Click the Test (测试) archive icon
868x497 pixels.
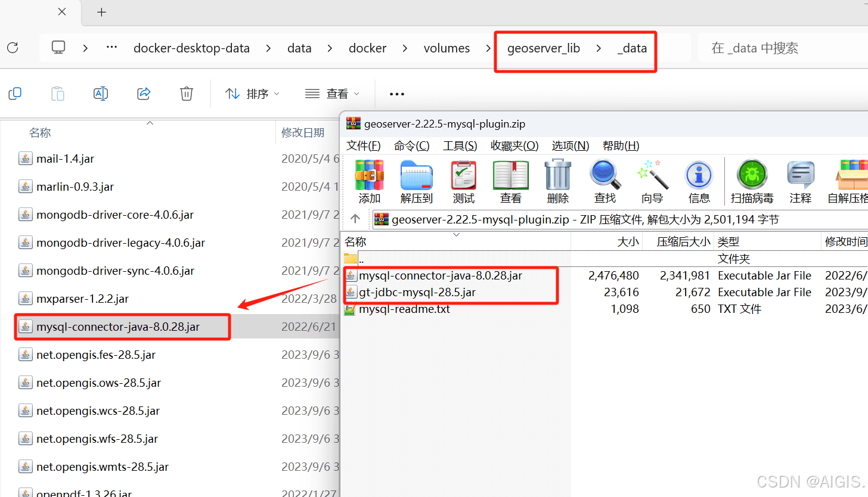(x=464, y=175)
